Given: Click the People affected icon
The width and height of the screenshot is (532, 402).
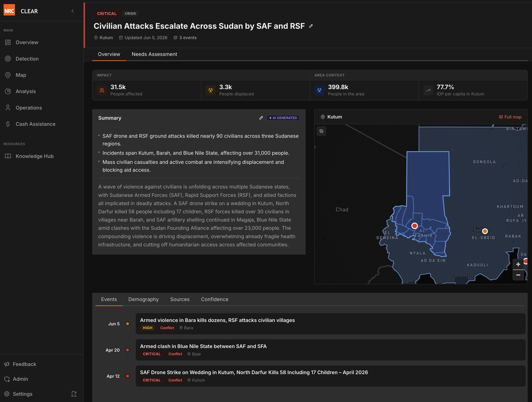Looking at the screenshot, I should click(x=102, y=90).
